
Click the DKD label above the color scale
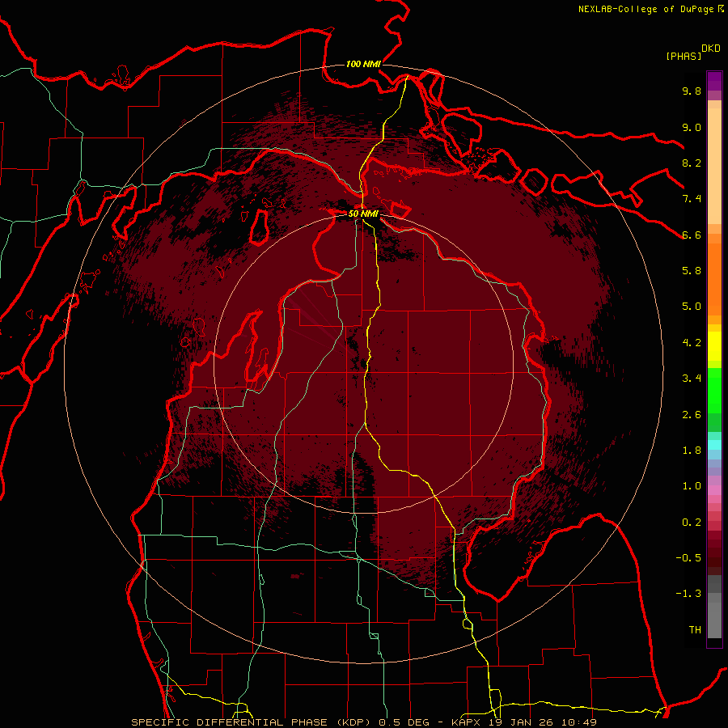(711, 49)
